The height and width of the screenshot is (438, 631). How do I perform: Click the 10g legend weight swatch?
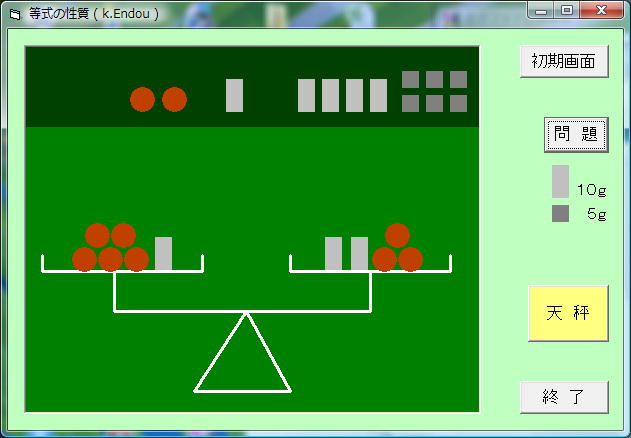click(x=560, y=182)
